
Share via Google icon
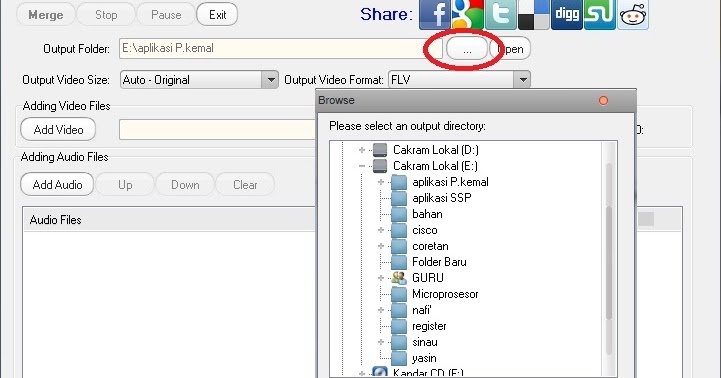[468, 14]
